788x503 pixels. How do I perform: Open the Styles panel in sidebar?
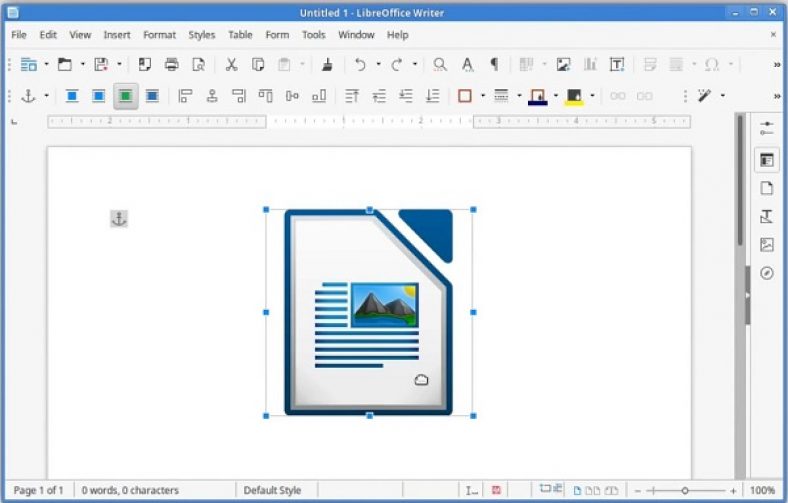[767, 216]
